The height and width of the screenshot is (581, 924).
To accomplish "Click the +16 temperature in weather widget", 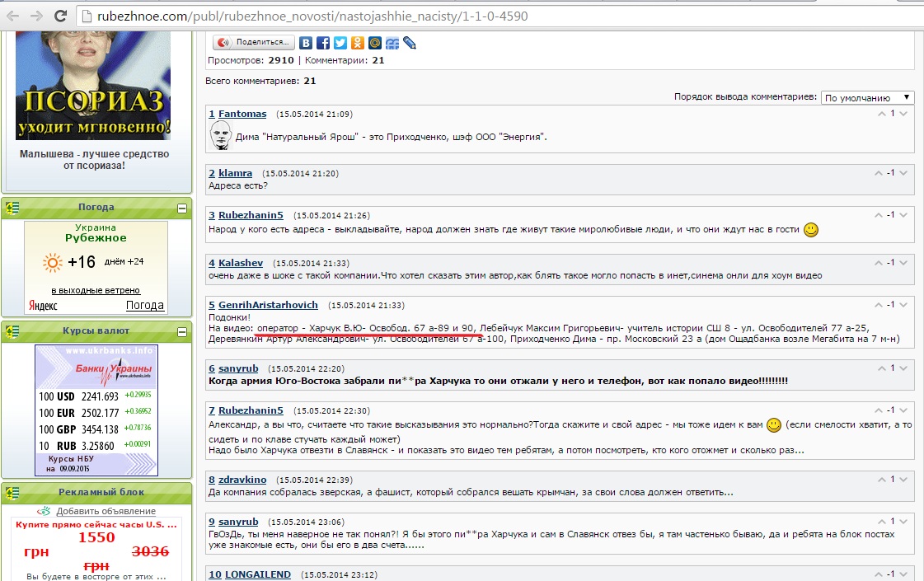I will [82, 261].
